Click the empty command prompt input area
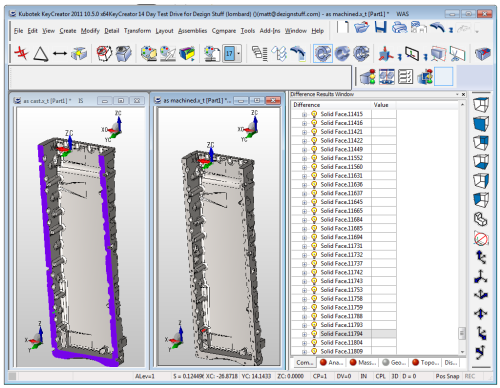Screen dimensions: 500x388 (x=180, y=77)
